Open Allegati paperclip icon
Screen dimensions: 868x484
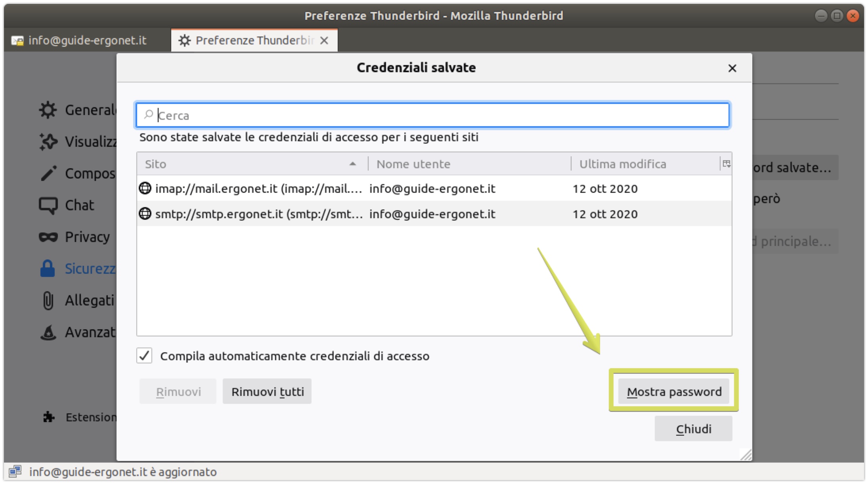[x=48, y=300]
